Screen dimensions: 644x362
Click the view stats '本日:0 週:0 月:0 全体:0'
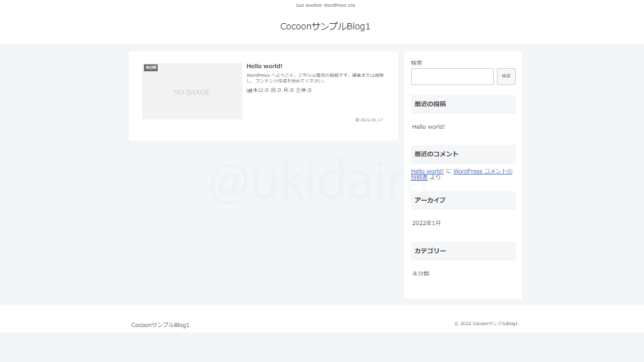tap(282, 90)
